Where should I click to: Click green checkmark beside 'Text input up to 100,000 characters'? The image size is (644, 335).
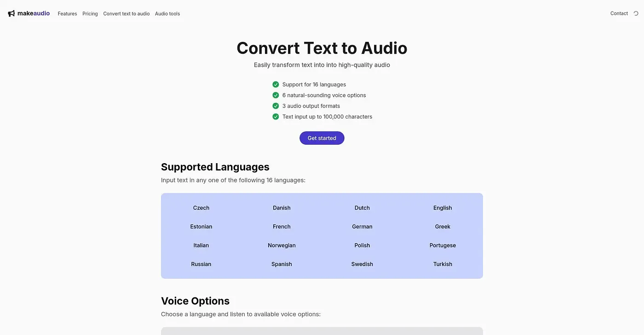coord(276,117)
